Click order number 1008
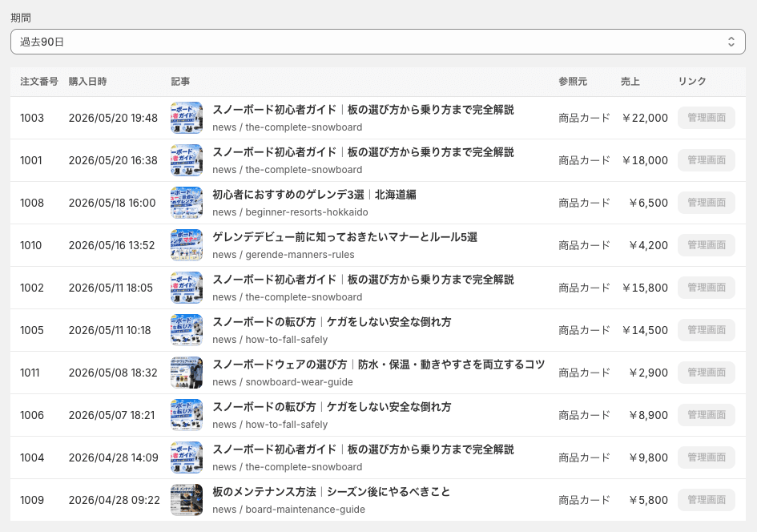757x532 pixels. pos(32,203)
